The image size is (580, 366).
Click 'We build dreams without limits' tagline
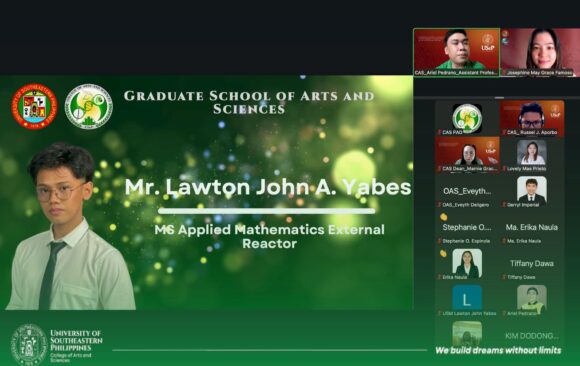coord(498,350)
